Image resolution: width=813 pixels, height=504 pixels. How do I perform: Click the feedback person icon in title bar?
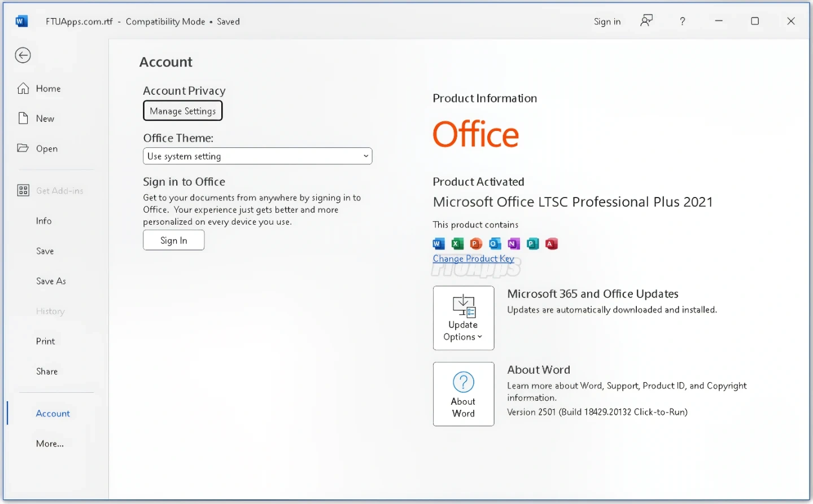coord(646,21)
